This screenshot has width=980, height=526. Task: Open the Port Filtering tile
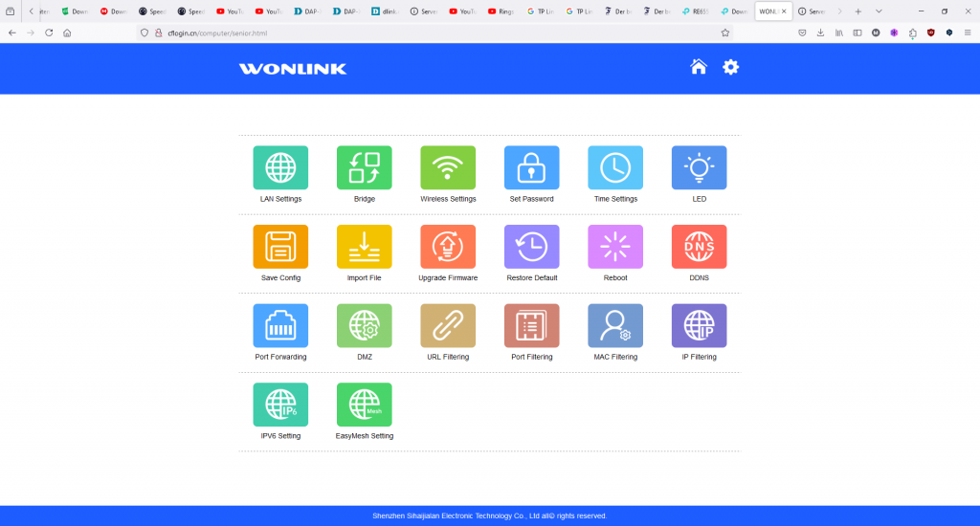tap(532, 325)
